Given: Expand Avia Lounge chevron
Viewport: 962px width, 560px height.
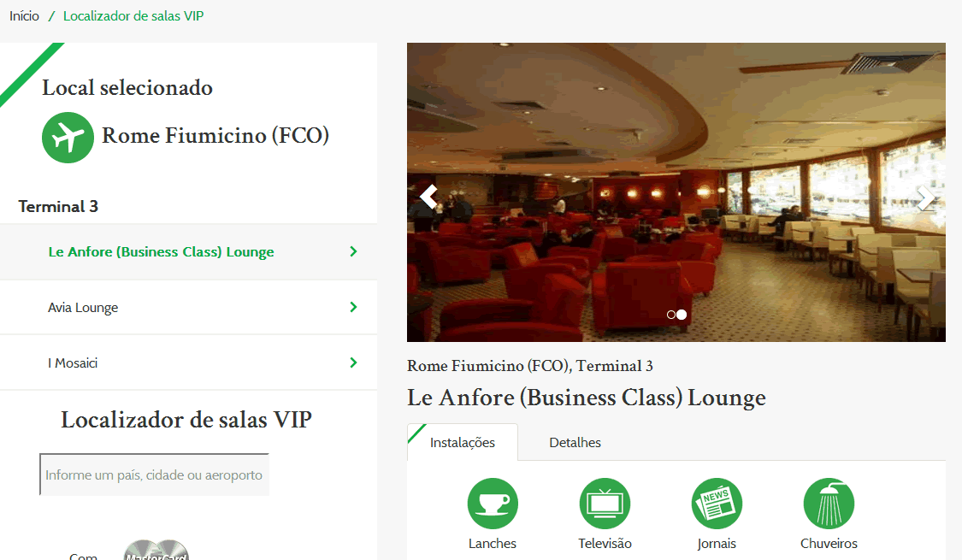Looking at the screenshot, I should pos(353,307).
